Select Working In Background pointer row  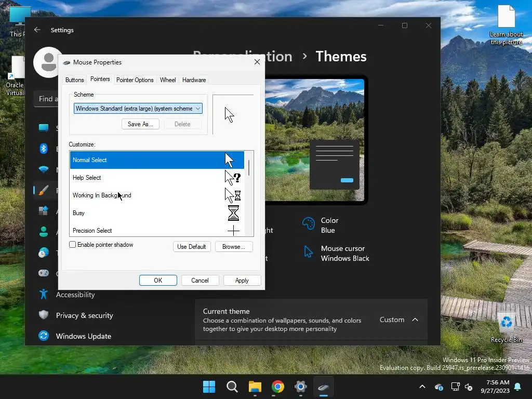coord(157,195)
